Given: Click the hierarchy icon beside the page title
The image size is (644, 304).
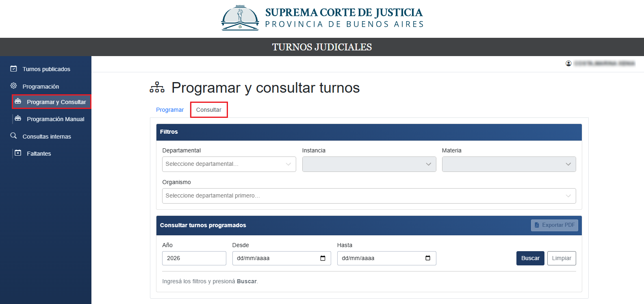Looking at the screenshot, I should 157,87.
